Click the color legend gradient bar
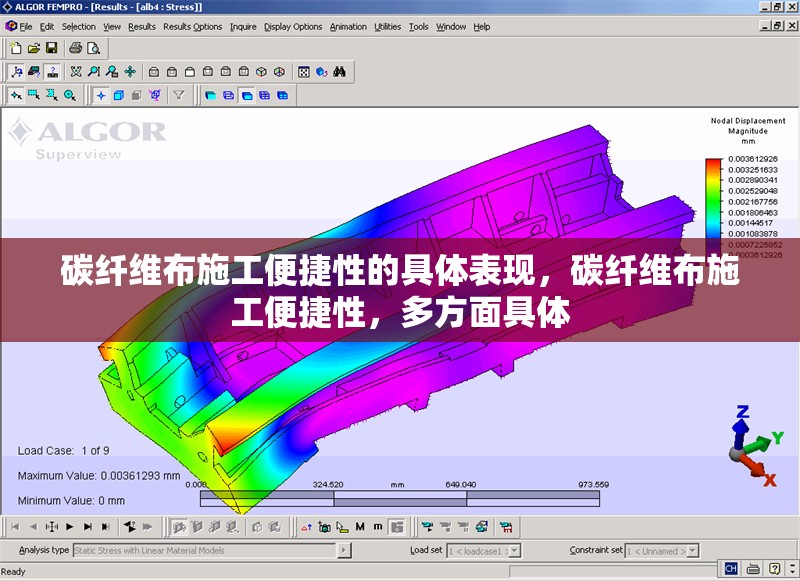This screenshot has width=800, height=581. [713, 207]
